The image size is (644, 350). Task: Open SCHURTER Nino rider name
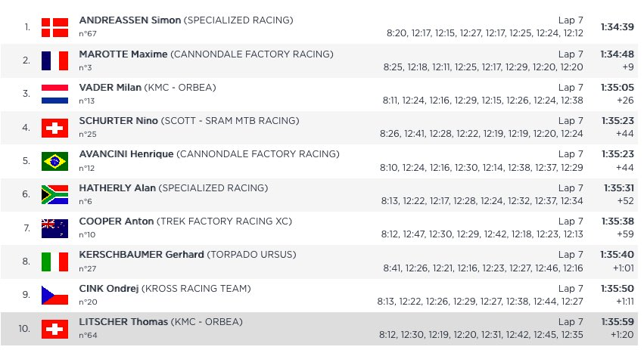pos(118,121)
